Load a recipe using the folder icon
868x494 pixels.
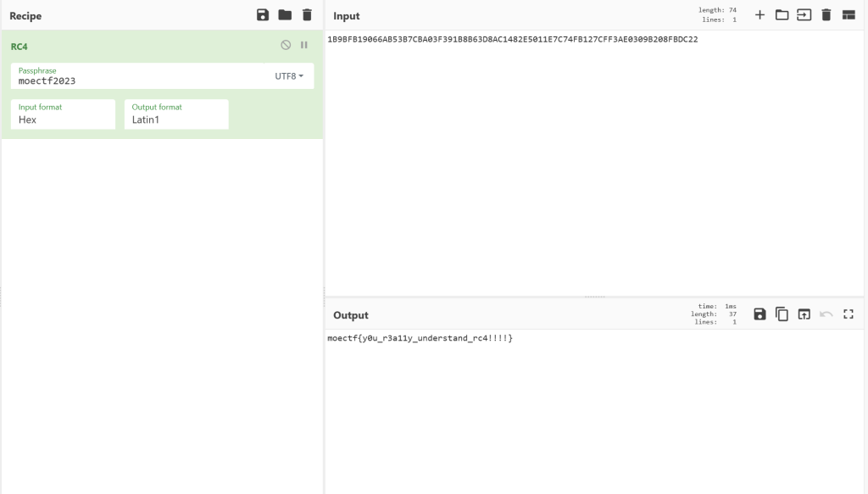click(285, 15)
